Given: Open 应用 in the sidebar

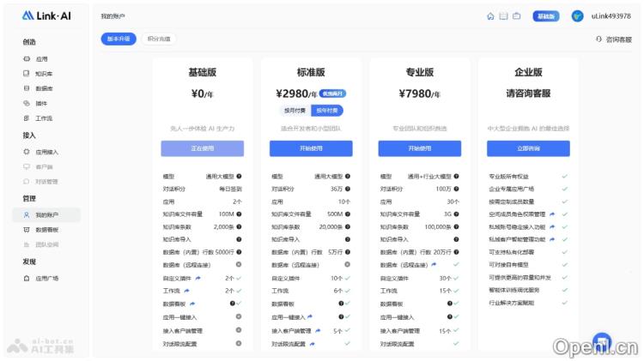Looking at the screenshot, I should click(x=41, y=59).
